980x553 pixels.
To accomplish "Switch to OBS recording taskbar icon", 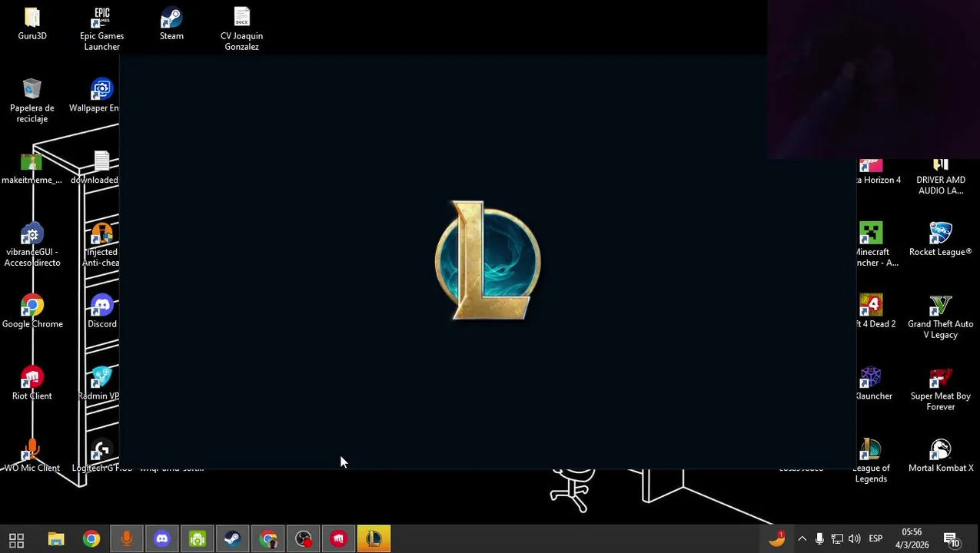I will pyautogui.click(x=304, y=539).
